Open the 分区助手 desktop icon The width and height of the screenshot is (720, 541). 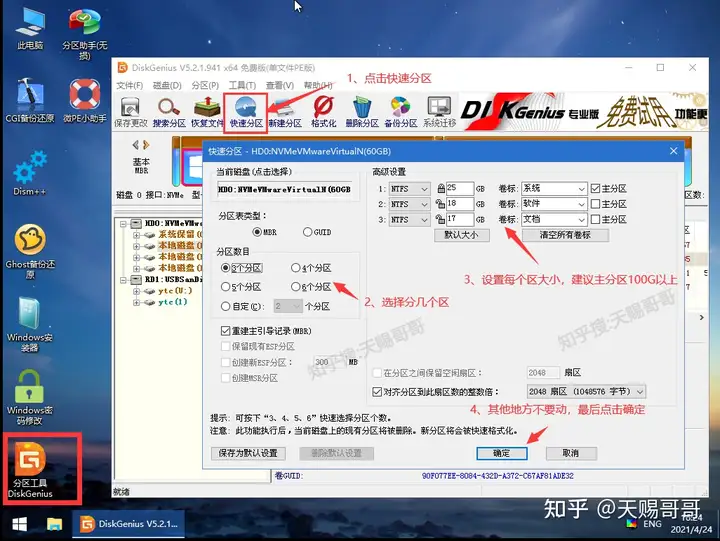point(84,34)
